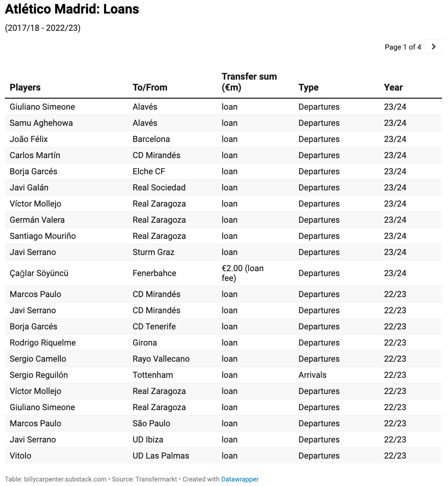Image resolution: width=448 pixels, height=486 pixels.
Task: Select the Vitolo row
Action: pyautogui.click(x=223, y=456)
